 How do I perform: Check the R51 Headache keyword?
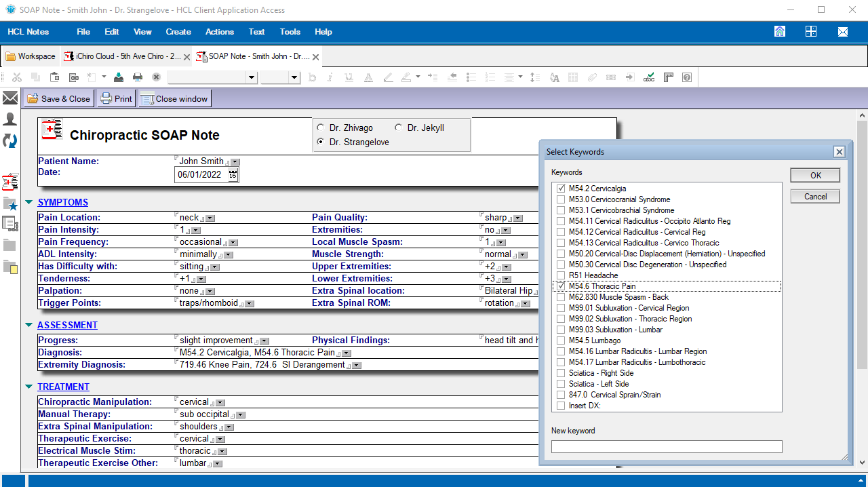click(x=561, y=275)
